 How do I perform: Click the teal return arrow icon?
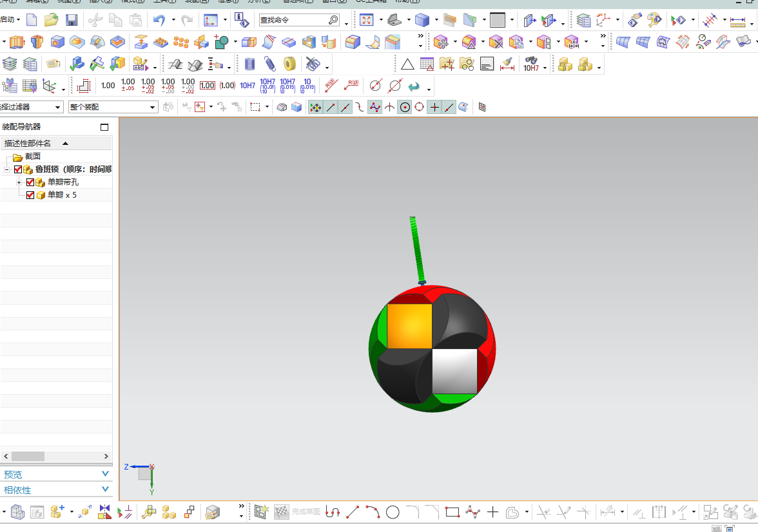pyautogui.click(x=414, y=86)
